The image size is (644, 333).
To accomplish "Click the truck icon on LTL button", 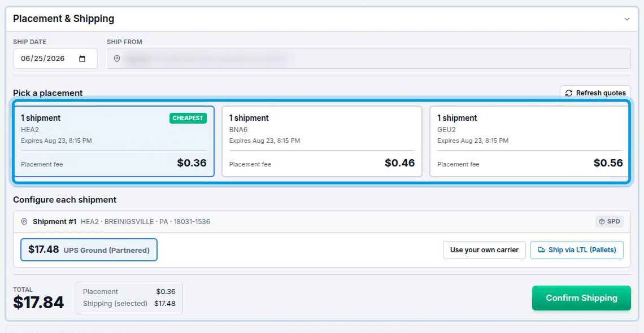I will click(541, 249).
